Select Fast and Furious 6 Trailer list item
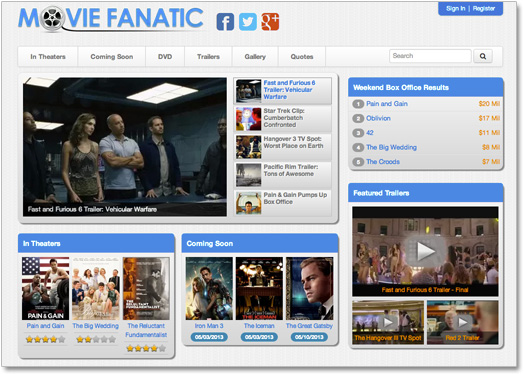Screen dimensions: 524x374 coord(283,91)
